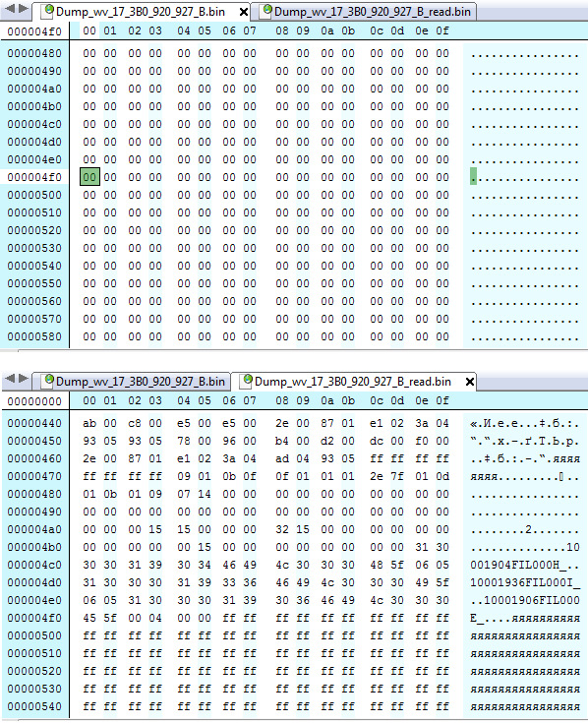Click offset field showing 000004f0 in upper pane
Screen dimensions: 588x723
(x=34, y=31)
